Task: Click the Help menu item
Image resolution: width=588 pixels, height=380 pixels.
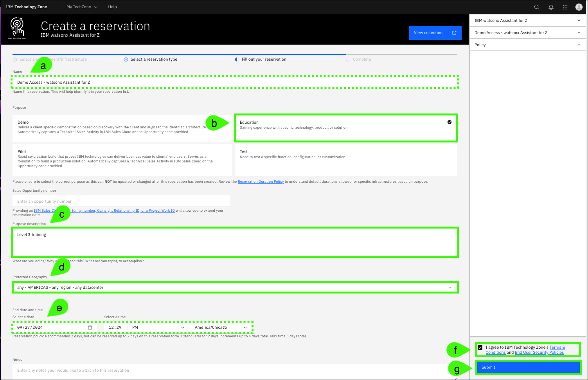Action: point(112,7)
